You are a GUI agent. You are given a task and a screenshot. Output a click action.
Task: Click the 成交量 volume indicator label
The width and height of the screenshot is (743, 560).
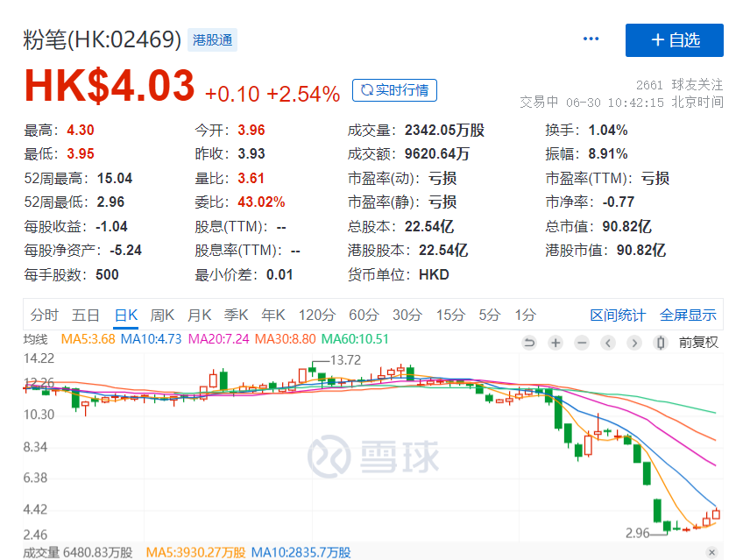coord(40,552)
